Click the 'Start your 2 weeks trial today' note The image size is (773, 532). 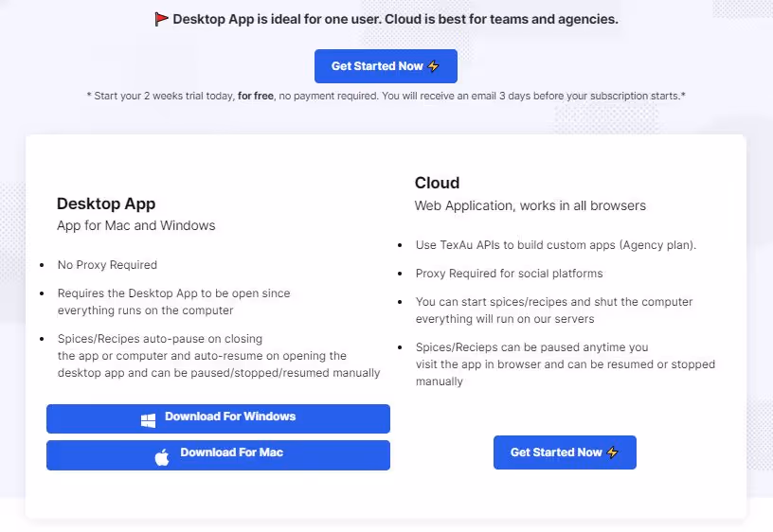click(386, 96)
